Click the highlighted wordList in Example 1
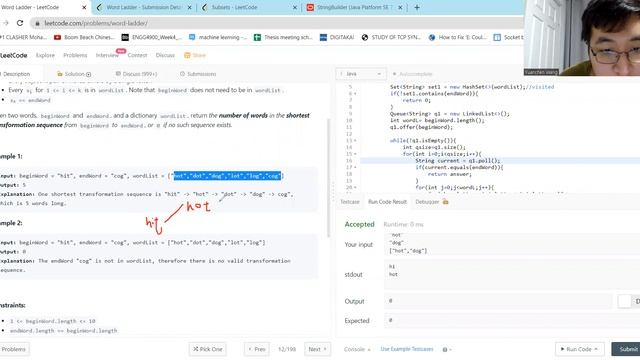Screen dimensions: 640x360 coord(227,176)
